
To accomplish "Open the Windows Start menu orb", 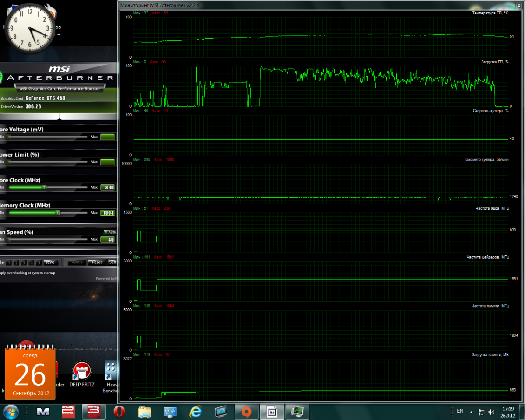I will pyautogui.click(x=10, y=411).
